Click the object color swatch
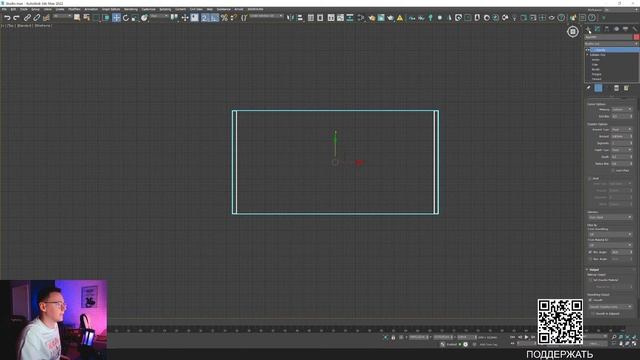This screenshot has width=640, height=360. point(636,37)
